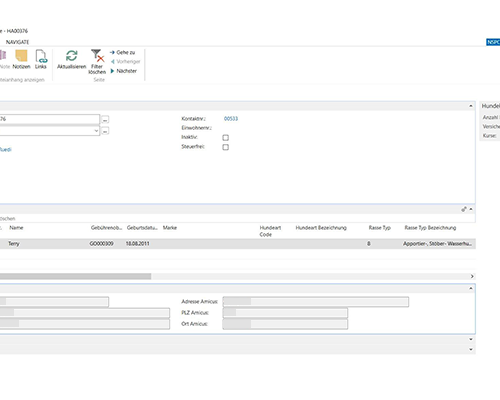Select the Terry row name cell
The width and height of the screenshot is (500, 400).
[x=14, y=244]
